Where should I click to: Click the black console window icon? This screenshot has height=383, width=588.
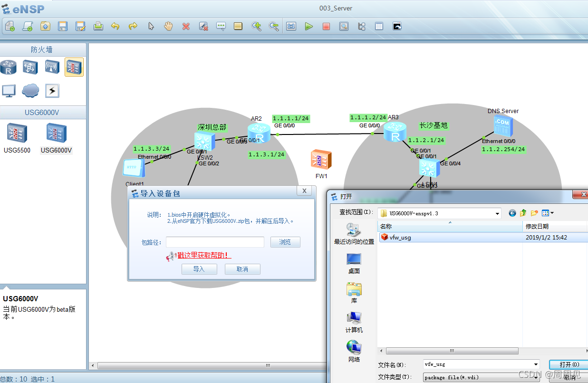coord(397,27)
